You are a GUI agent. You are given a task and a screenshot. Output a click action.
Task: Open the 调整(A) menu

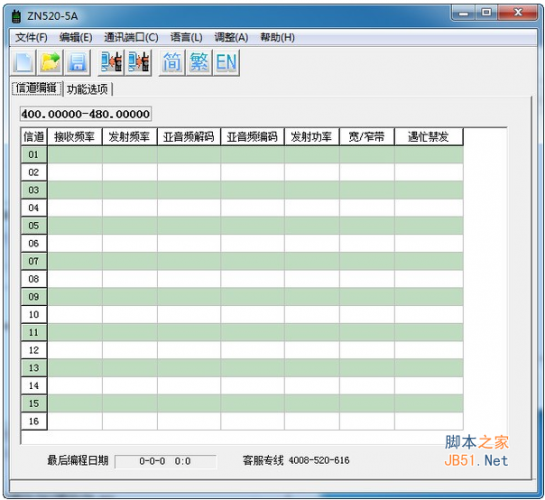point(231,37)
